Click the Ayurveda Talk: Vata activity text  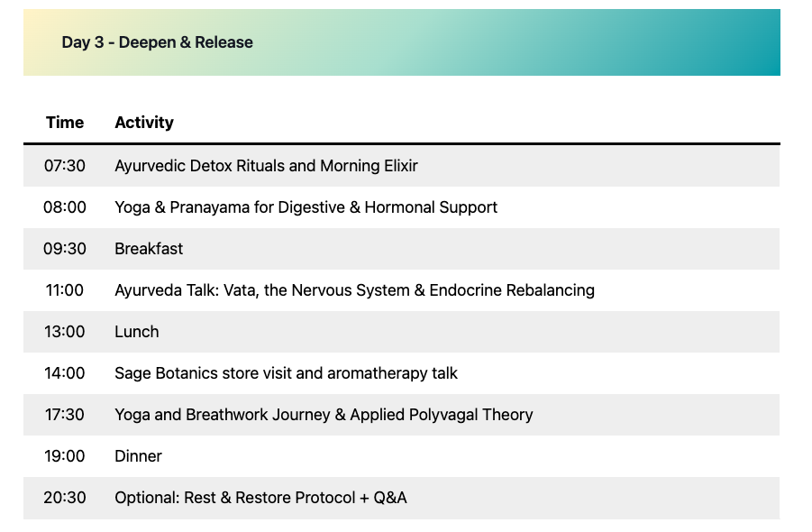(354, 290)
